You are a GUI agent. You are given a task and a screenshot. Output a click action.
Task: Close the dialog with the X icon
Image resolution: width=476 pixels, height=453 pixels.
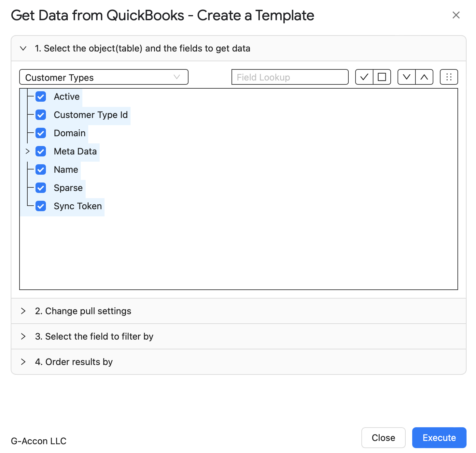[x=456, y=15]
